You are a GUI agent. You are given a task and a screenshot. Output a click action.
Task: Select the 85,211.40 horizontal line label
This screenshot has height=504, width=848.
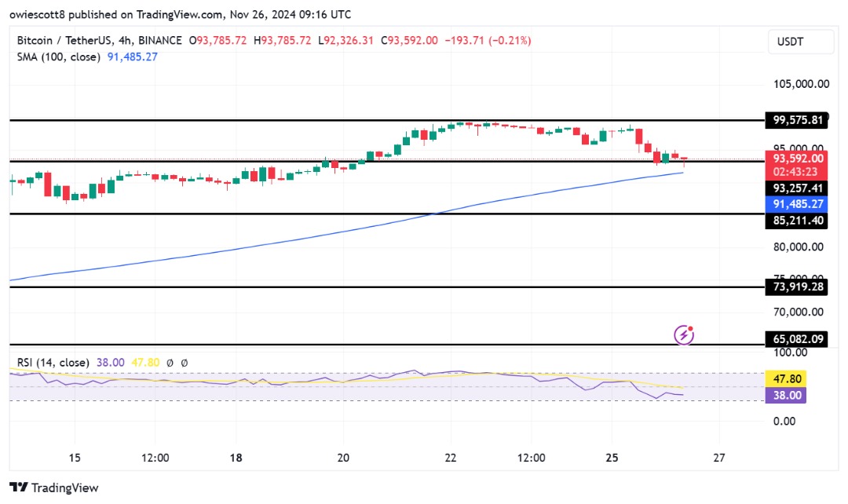point(796,221)
